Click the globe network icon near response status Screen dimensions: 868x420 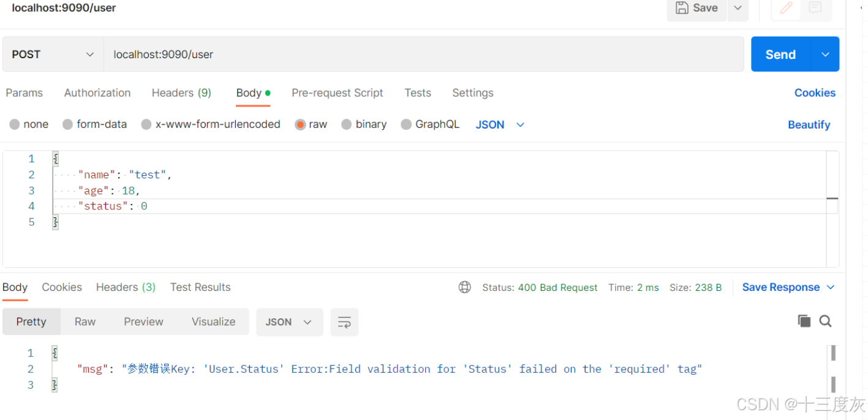464,287
